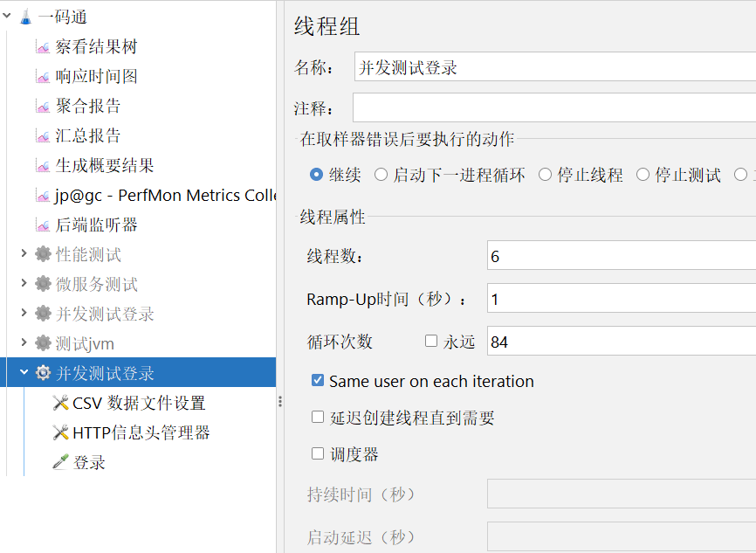Click the 聚合报告 listener icon
Image resolution: width=756 pixels, height=553 pixels.
(43, 107)
